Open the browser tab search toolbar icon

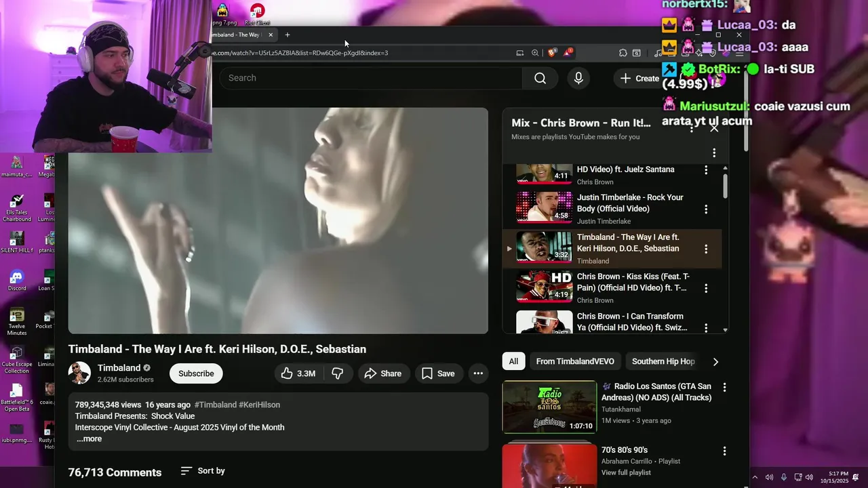coord(637,53)
